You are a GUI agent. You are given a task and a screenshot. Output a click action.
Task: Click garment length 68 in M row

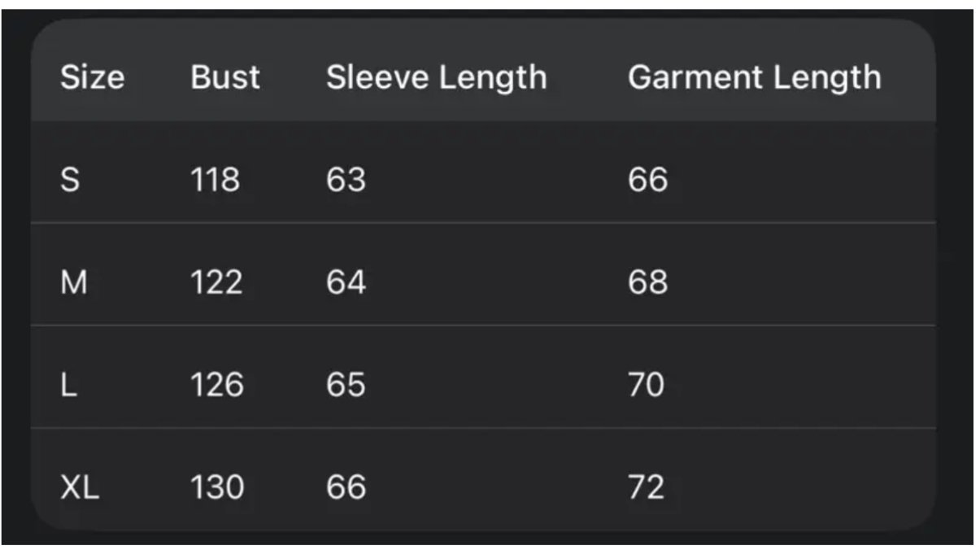647,283
